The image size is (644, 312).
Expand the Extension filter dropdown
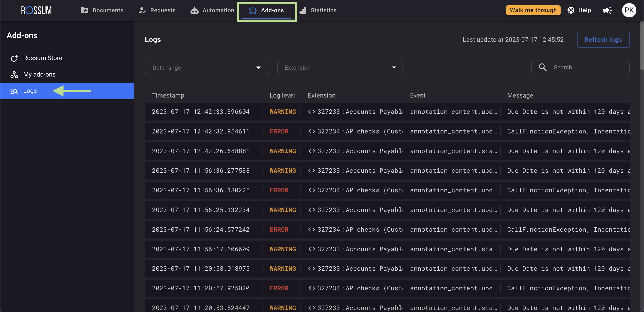tap(339, 67)
